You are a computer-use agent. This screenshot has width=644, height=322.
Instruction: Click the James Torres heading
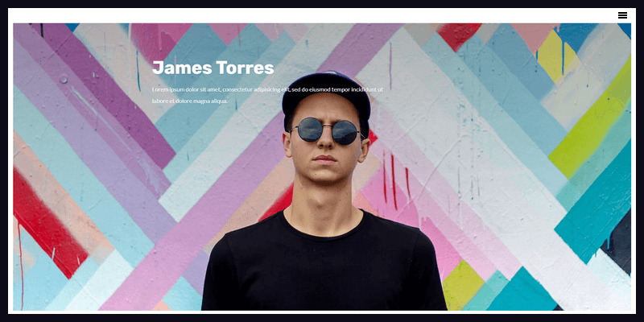(x=213, y=68)
